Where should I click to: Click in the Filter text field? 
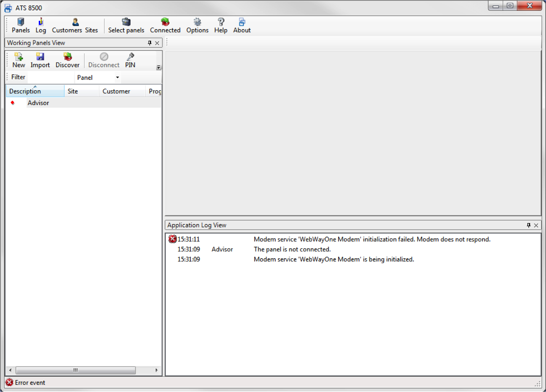(x=50, y=78)
